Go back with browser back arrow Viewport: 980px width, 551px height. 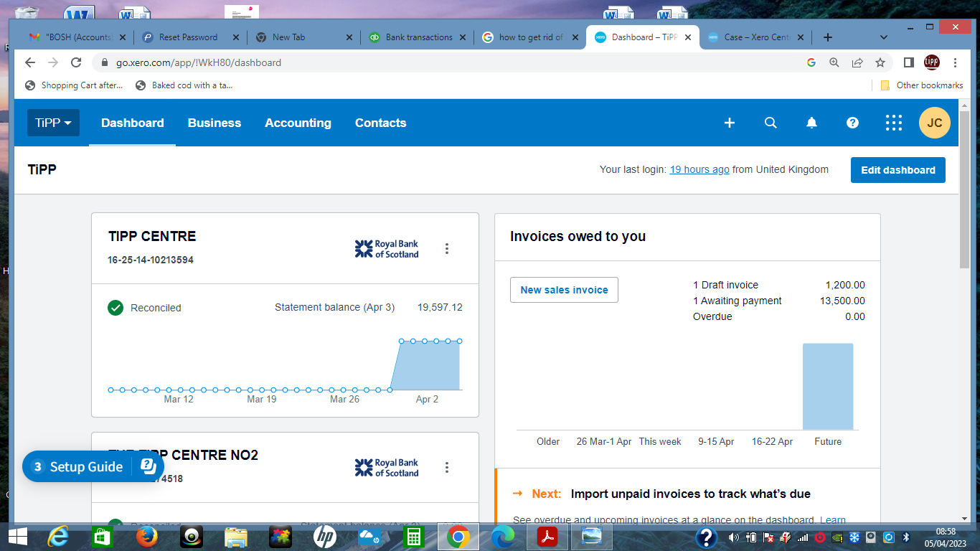pyautogui.click(x=30, y=62)
